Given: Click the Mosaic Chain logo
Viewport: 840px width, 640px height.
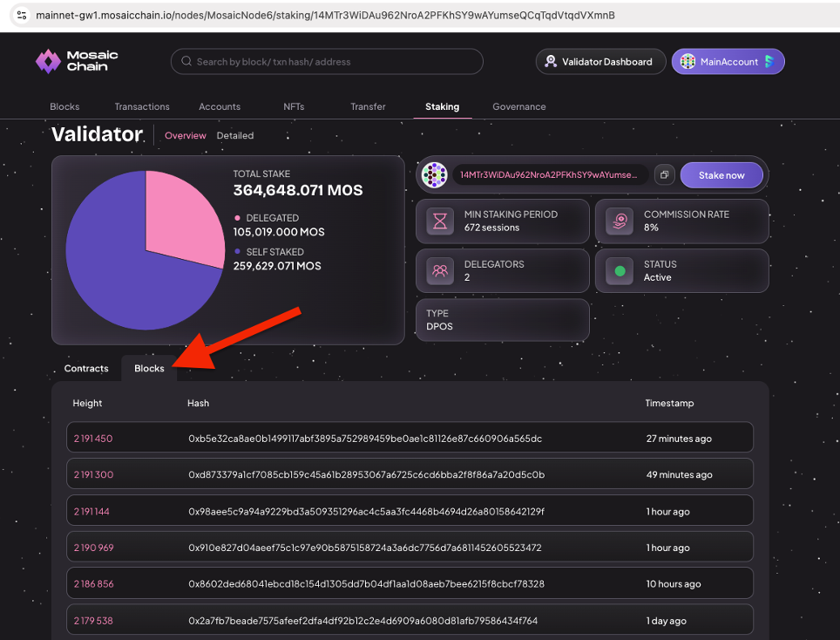Looking at the screenshot, I should pyautogui.click(x=77, y=61).
